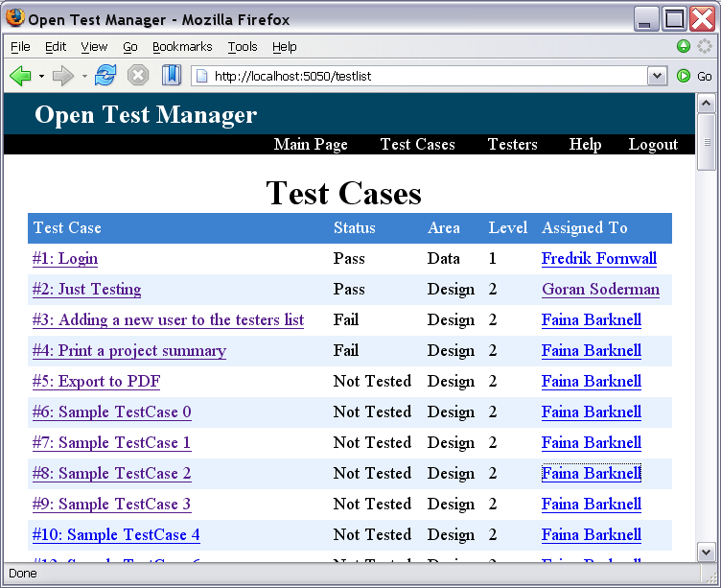Click the Forward arrow navigation icon
The width and height of the screenshot is (721, 588).
(x=62, y=76)
